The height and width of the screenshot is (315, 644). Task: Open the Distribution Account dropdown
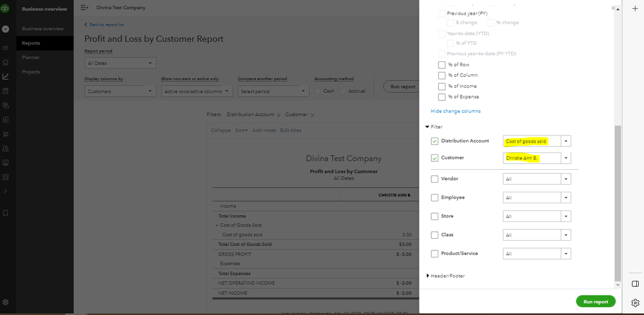pos(565,141)
